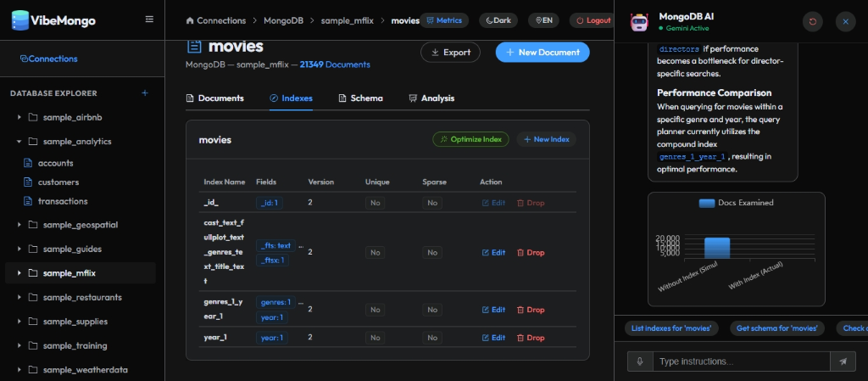This screenshot has height=381, width=868.
Task: Expand the sample_mflix database arrow
Action: (x=19, y=273)
